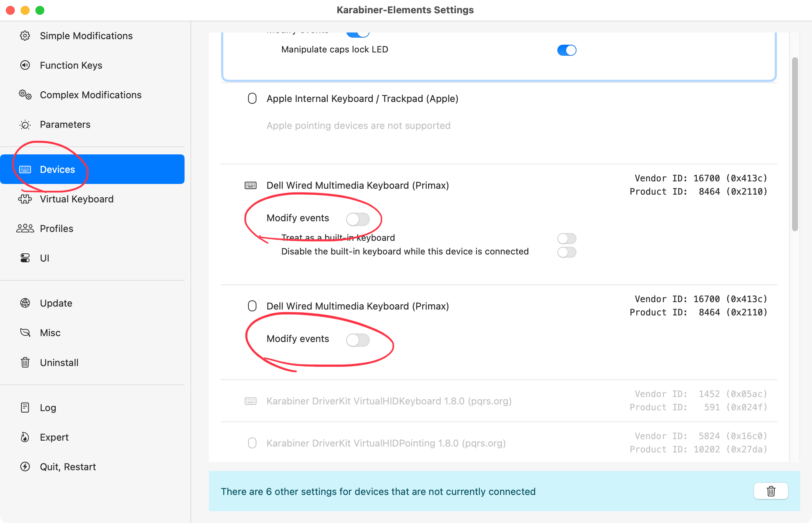Click mouse icon of second Dell Wired Multimedia Keyboard
Screen dimensions: 812x523
pos(252,306)
